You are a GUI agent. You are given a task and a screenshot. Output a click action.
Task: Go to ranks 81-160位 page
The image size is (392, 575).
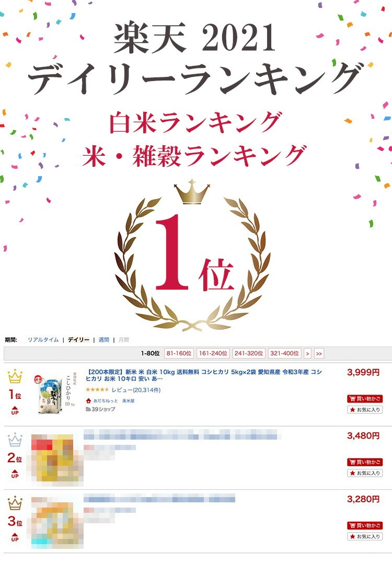[x=179, y=353]
